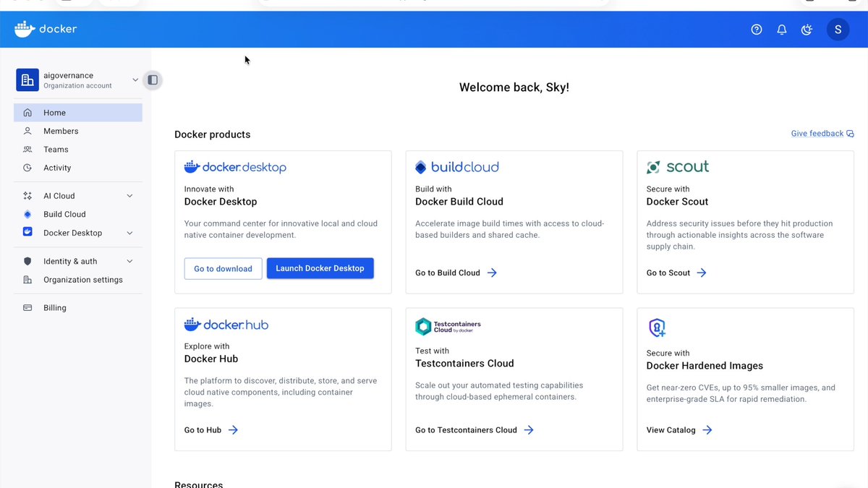Click the Welcome back, Sky! heading
This screenshot has height=488, width=868.
514,87
